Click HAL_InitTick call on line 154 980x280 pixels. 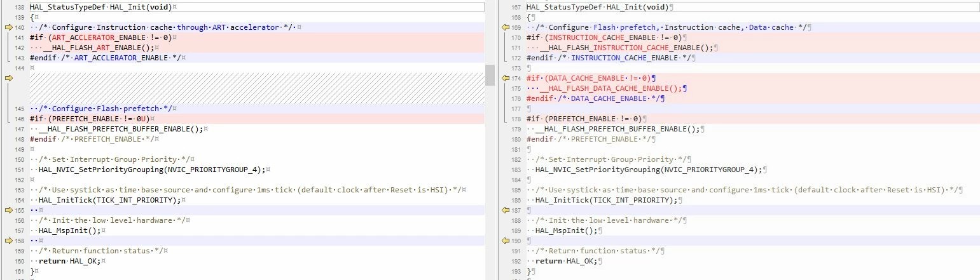[x=110, y=200]
